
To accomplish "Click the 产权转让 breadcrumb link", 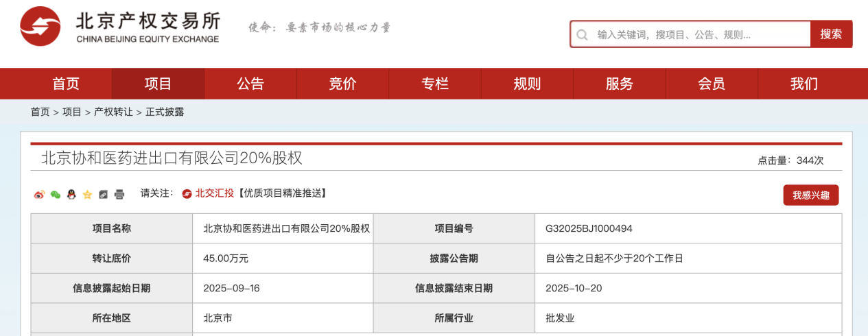I will [113, 112].
